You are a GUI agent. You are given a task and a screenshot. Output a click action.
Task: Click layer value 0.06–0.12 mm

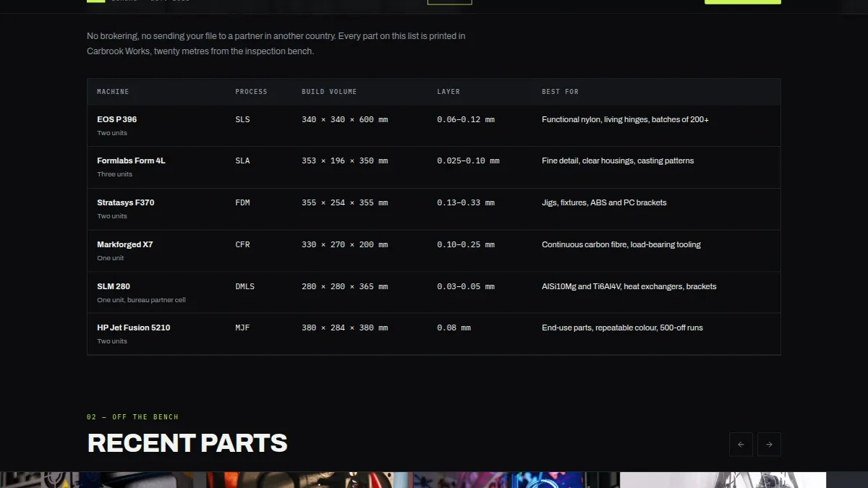pyautogui.click(x=466, y=119)
